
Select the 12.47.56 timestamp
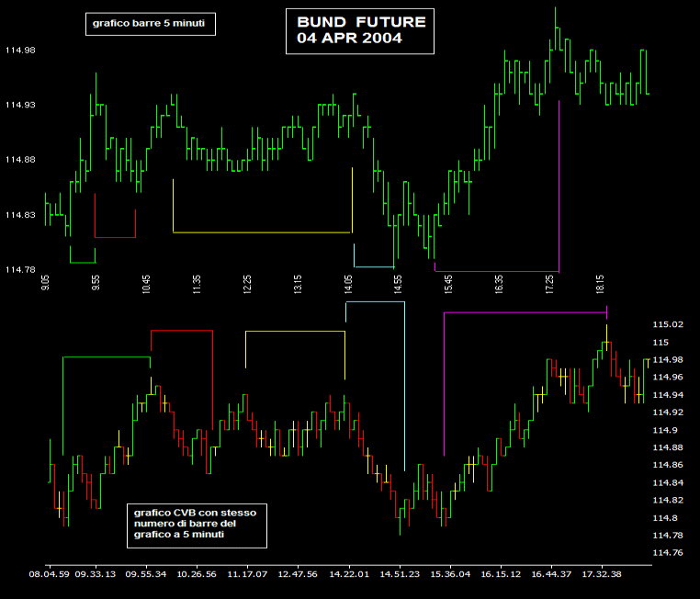(x=298, y=574)
